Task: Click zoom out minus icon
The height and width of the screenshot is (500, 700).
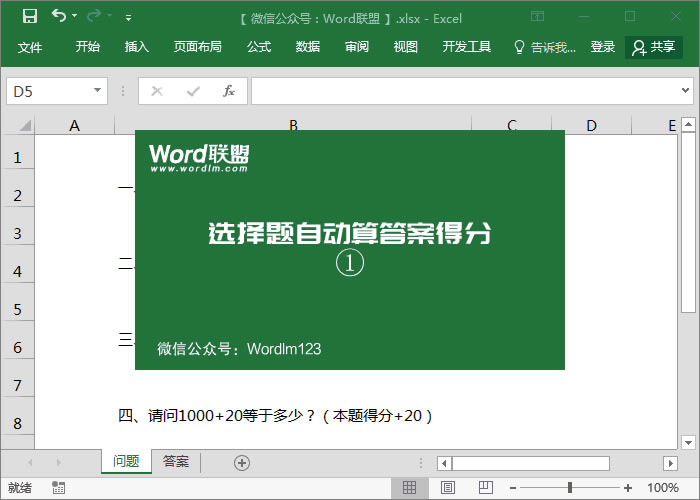Action: coord(515,488)
